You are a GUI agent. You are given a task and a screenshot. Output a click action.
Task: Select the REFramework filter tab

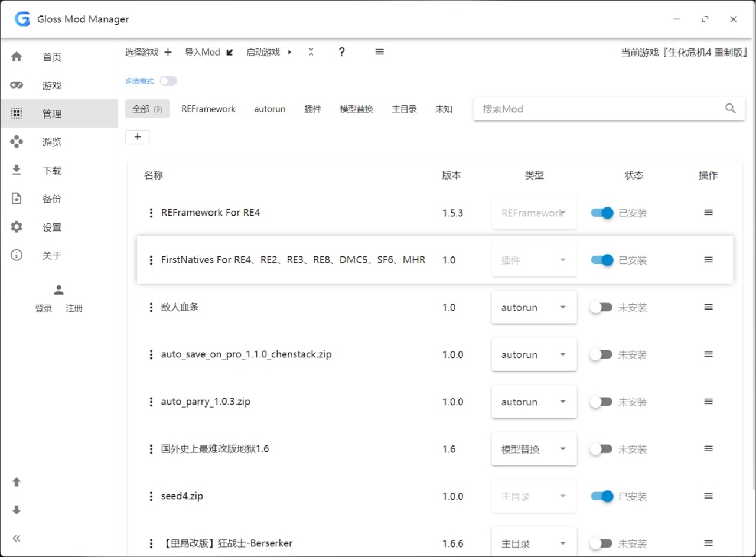pyautogui.click(x=208, y=109)
